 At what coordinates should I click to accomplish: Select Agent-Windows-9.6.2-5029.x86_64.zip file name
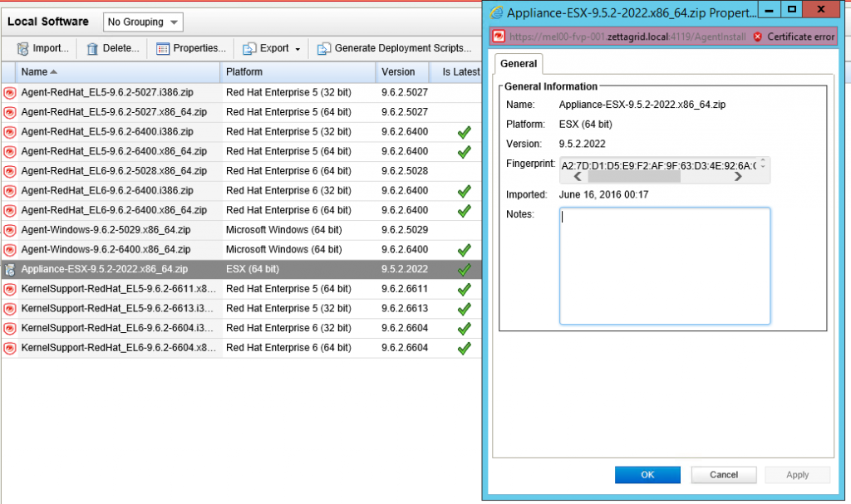(106, 229)
